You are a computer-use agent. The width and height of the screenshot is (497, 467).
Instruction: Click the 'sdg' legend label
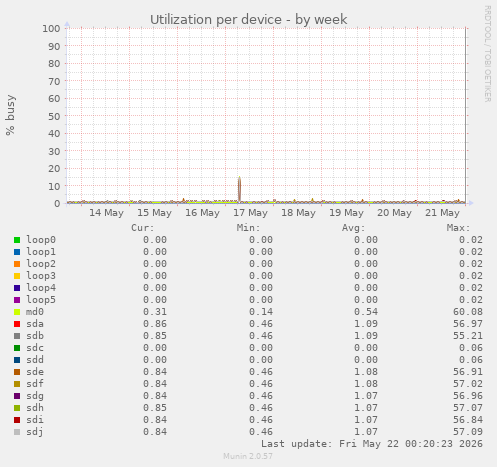coord(35,396)
